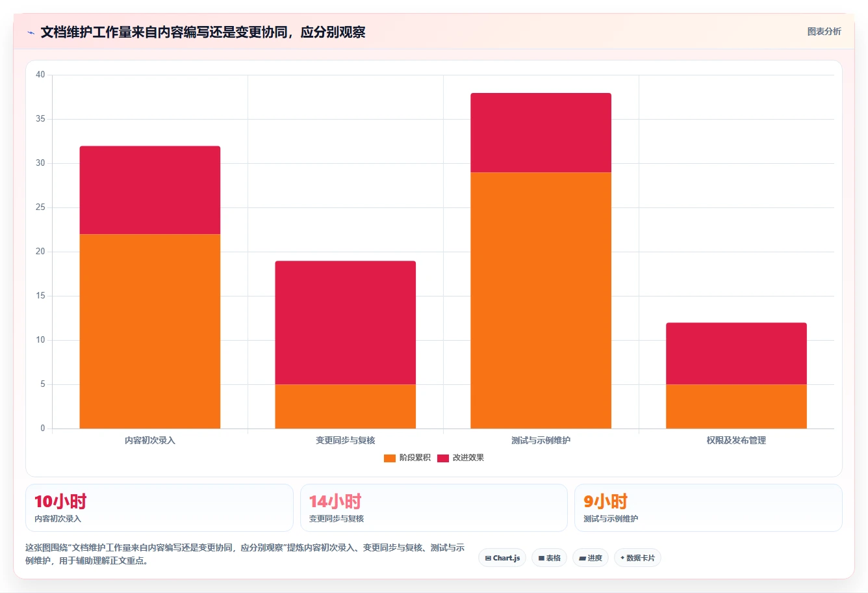Click orange bar segment for 变更同步与复核
868x593 pixels.
pyautogui.click(x=346, y=406)
